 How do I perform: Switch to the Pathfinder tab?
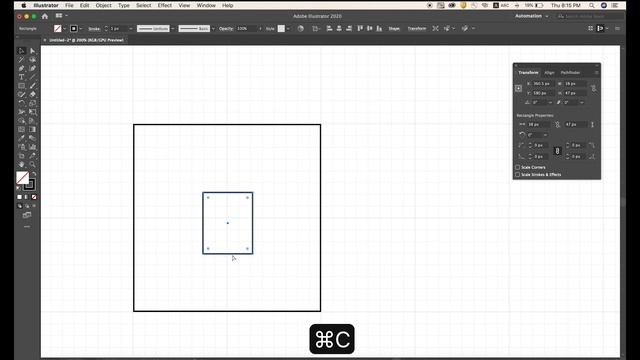coord(570,73)
